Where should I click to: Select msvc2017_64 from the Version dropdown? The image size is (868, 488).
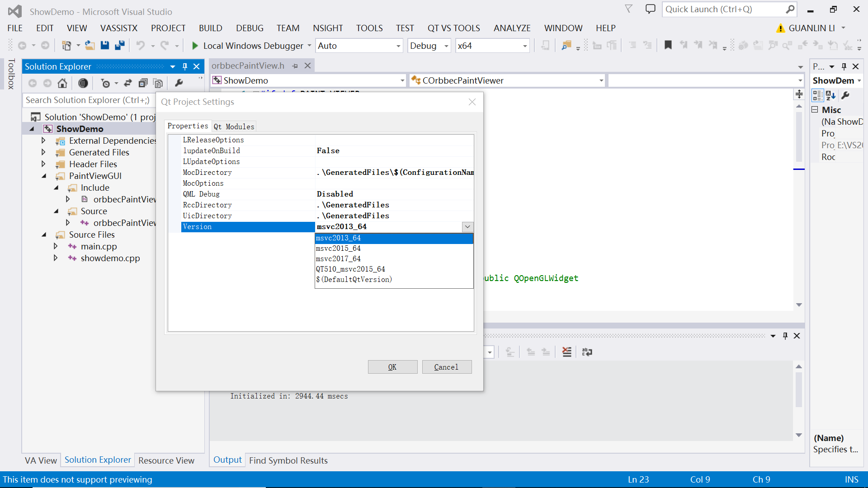tap(338, 258)
